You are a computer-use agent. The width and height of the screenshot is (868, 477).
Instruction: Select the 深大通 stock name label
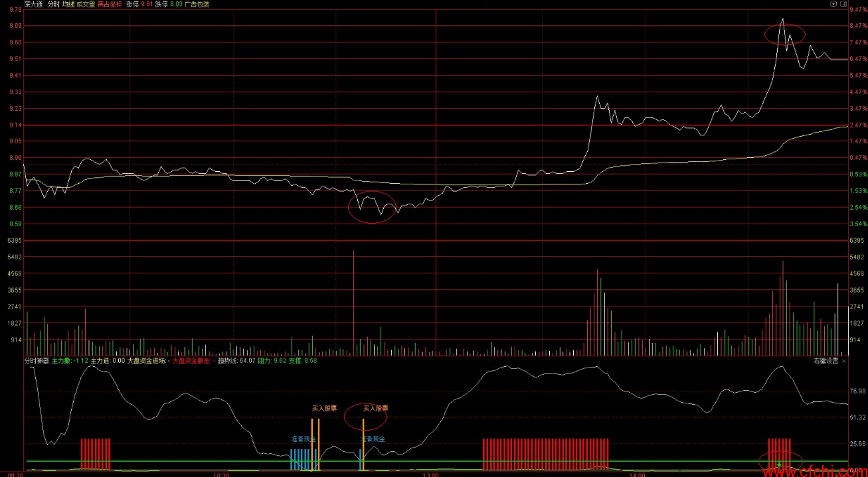coord(33,4)
